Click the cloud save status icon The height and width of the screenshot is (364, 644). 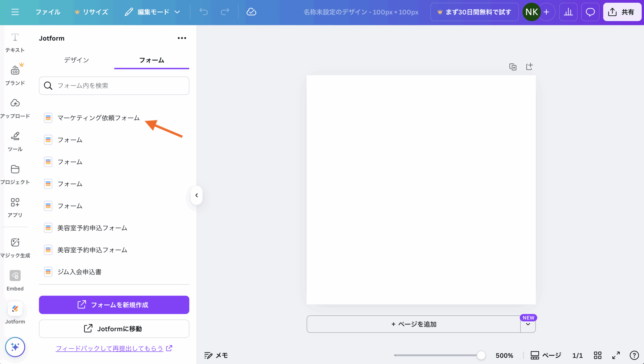coord(251,12)
